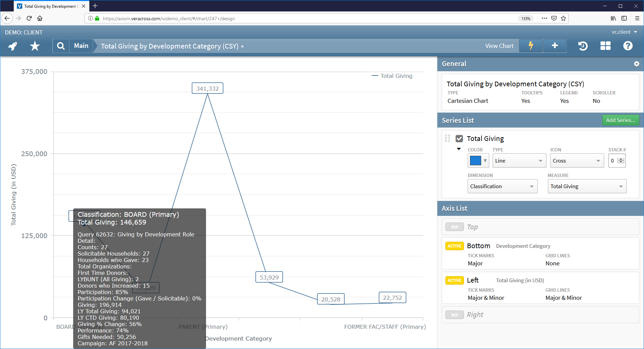Click the Main breadcrumb item
The height and width of the screenshot is (349, 644).
coord(81,46)
